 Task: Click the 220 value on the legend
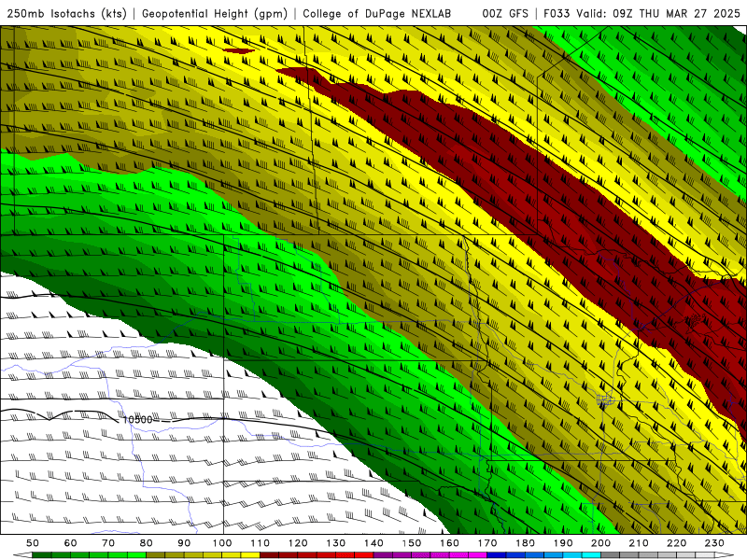676,543
